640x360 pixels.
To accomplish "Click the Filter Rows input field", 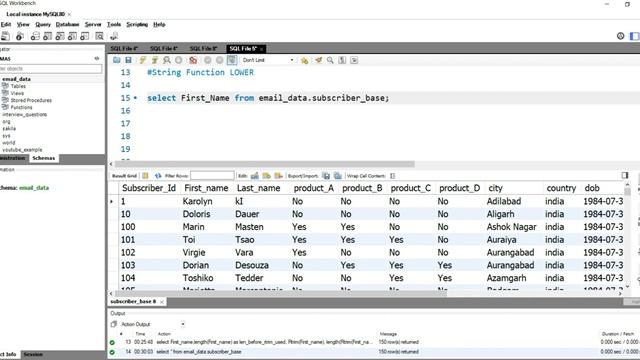I will (x=212, y=176).
